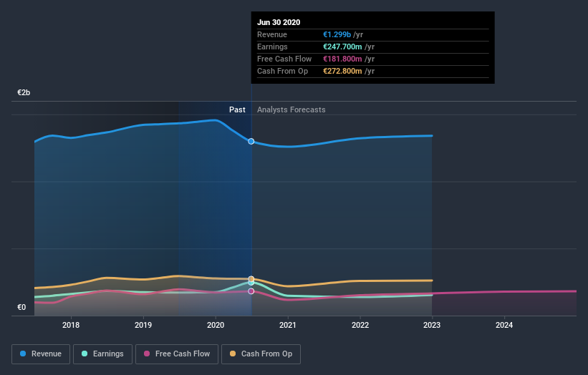Image resolution: width=588 pixels, height=375 pixels.
Task: Click the 2018 x-axis label
Action: pos(71,325)
